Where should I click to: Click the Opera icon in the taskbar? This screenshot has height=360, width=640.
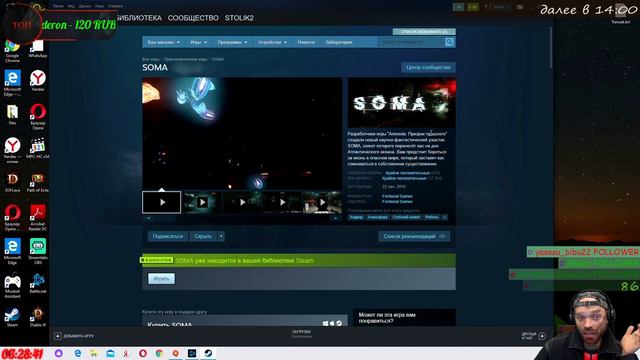[142, 353]
